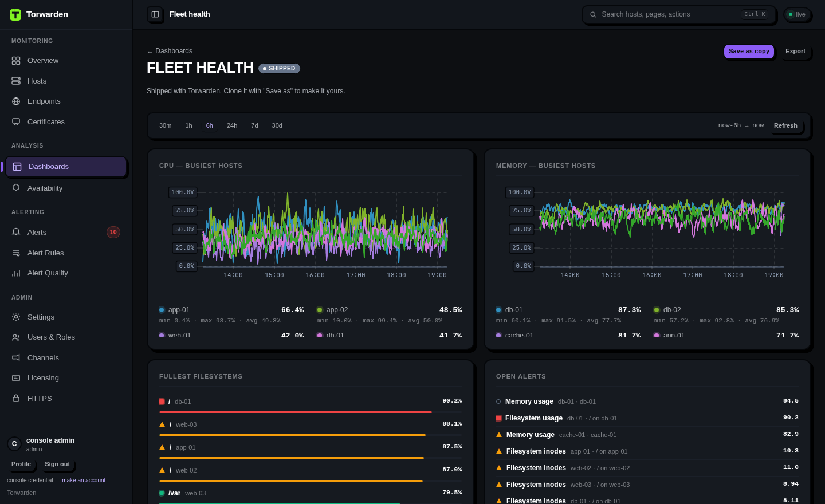The height and width of the screenshot is (504, 825).
Task: Toggle the live status indicator
Action: [797, 14]
